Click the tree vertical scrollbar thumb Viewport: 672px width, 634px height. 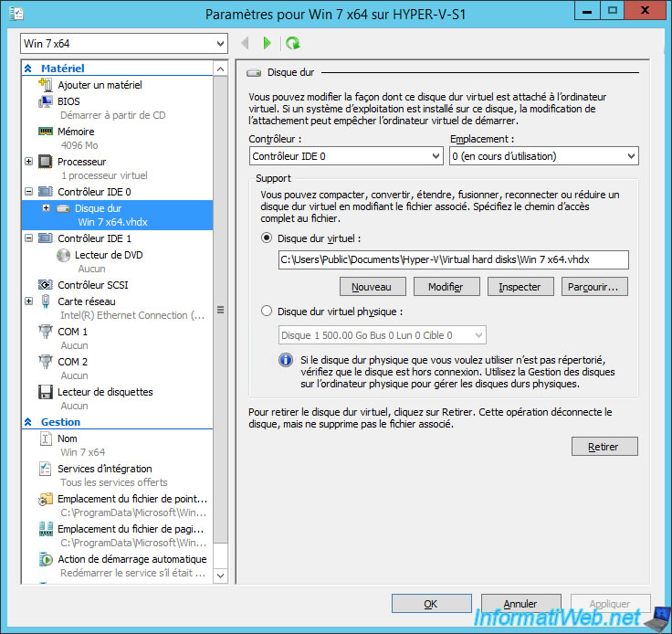(x=220, y=310)
